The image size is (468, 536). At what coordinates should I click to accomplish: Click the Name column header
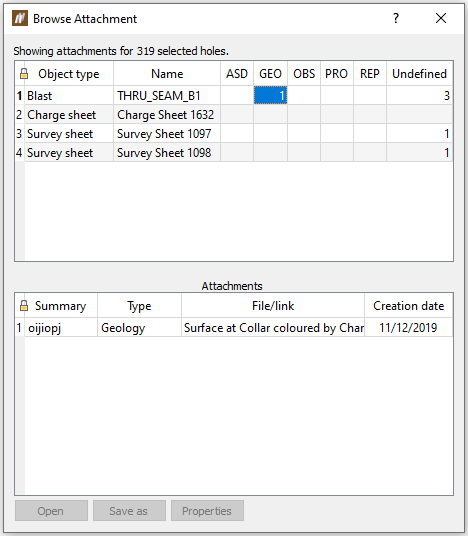[167, 74]
